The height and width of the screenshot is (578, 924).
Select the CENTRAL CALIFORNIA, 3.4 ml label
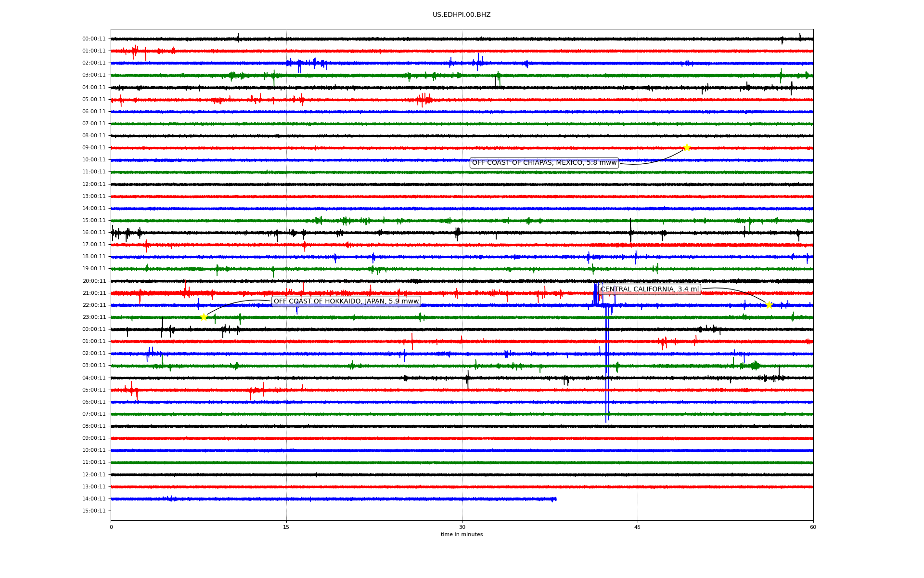(650, 289)
